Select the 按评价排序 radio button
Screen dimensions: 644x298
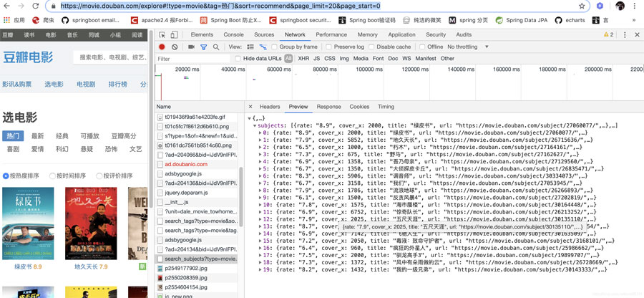[99, 176]
